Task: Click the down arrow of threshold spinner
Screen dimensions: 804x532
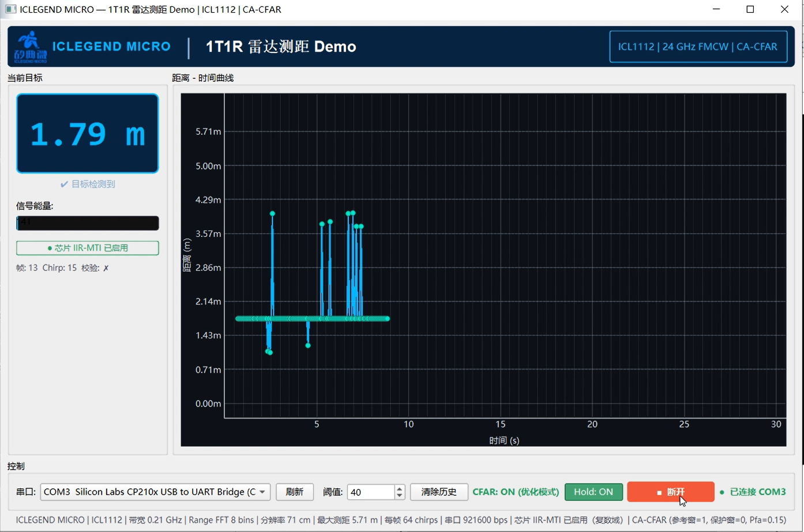Action: tap(399, 496)
